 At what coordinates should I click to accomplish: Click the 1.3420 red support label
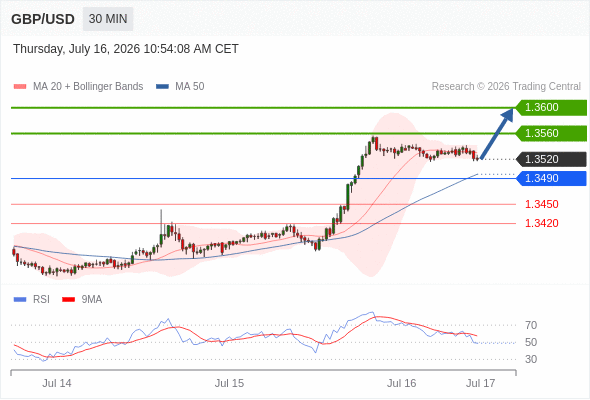(x=542, y=224)
